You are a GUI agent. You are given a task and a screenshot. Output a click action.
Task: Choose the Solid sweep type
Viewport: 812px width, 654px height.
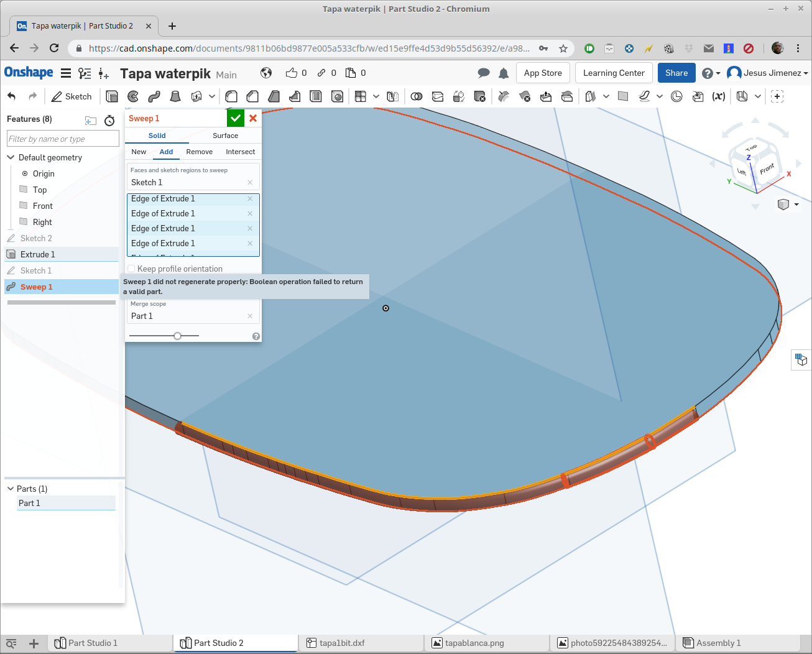pos(157,136)
